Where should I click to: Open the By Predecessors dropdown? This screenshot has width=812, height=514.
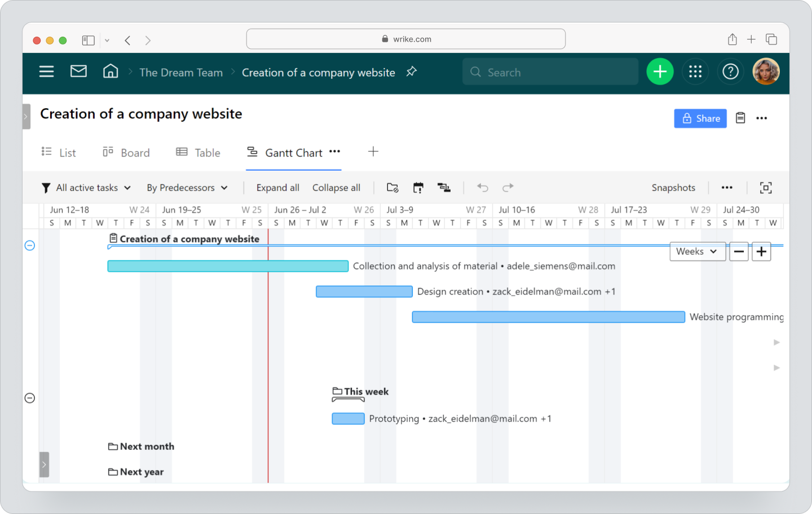tap(187, 187)
